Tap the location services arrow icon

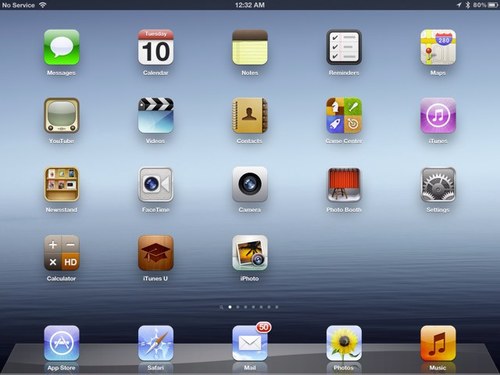click(459, 5)
